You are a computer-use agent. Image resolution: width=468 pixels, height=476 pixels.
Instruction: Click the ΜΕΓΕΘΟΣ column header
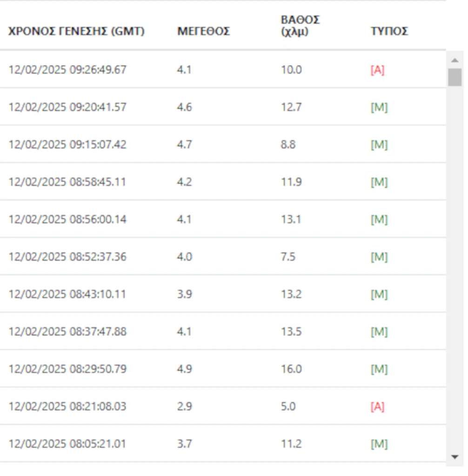[x=203, y=32]
